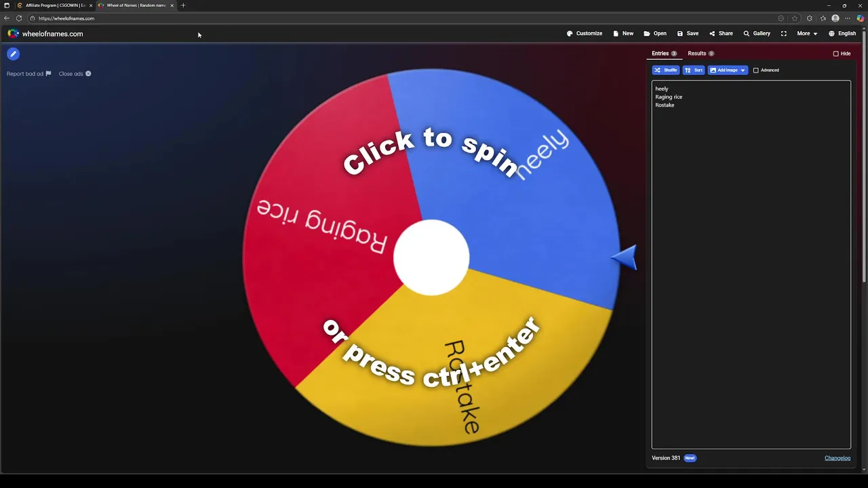Tick the Hide checkbox

click(x=835, y=54)
